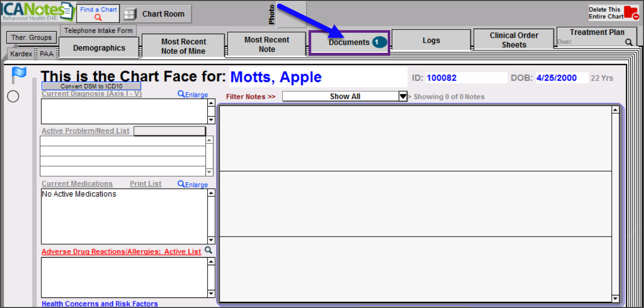Click Convert DSM to ICD10 button

pos(91,86)
